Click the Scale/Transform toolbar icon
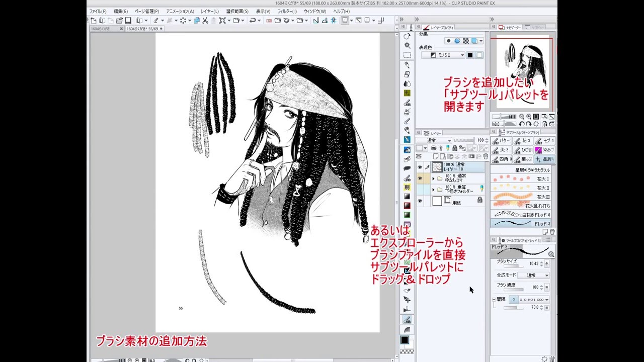Viewport: 644px width, 362px height. pos(222,21)
